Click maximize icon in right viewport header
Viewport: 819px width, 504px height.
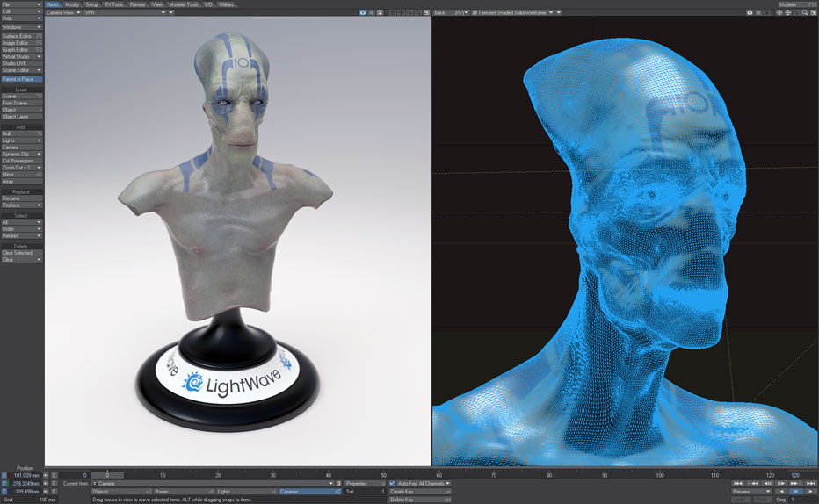(814, 12)
